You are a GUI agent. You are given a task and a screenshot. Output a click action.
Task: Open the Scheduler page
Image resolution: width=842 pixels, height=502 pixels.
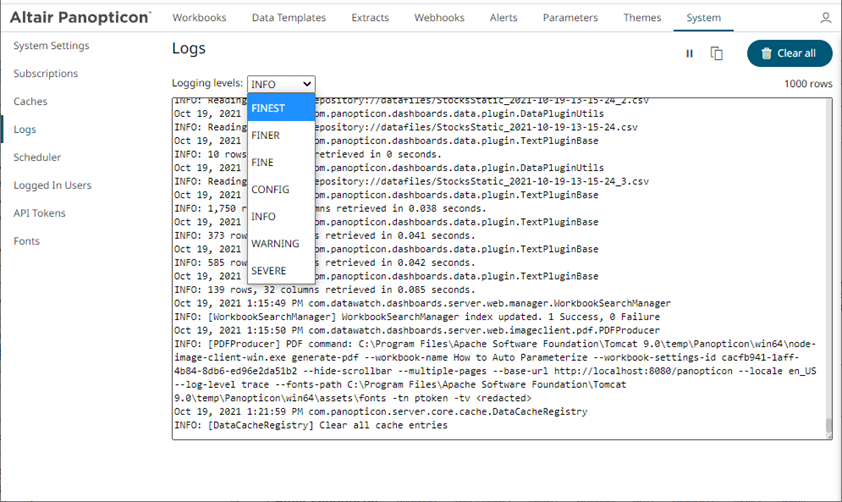pos(37,157)
